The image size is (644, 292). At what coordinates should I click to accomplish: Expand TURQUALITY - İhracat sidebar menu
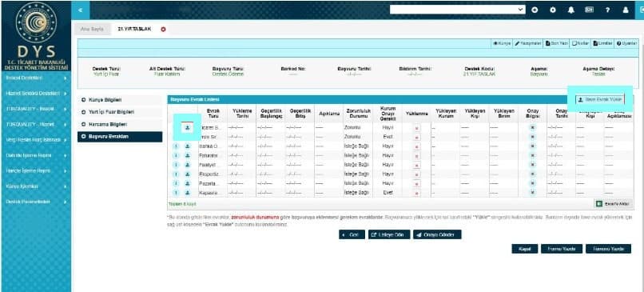click(36, 109)
